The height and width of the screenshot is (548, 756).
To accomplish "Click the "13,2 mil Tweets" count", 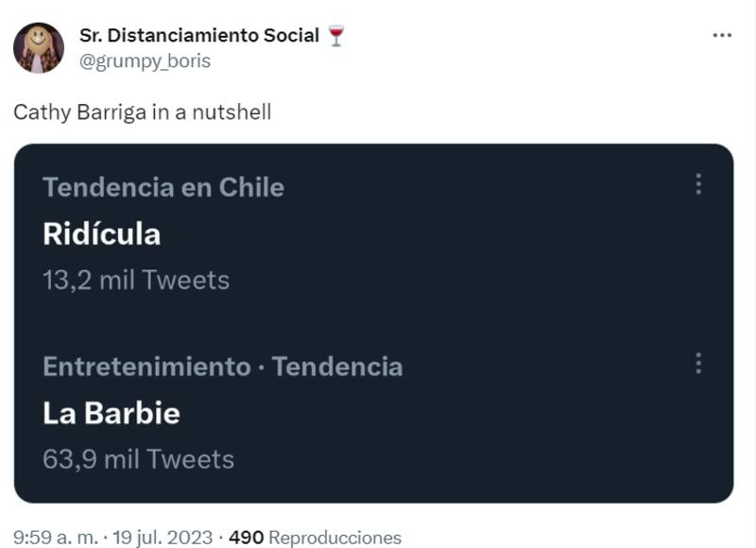I will click(x=135, y=280).
